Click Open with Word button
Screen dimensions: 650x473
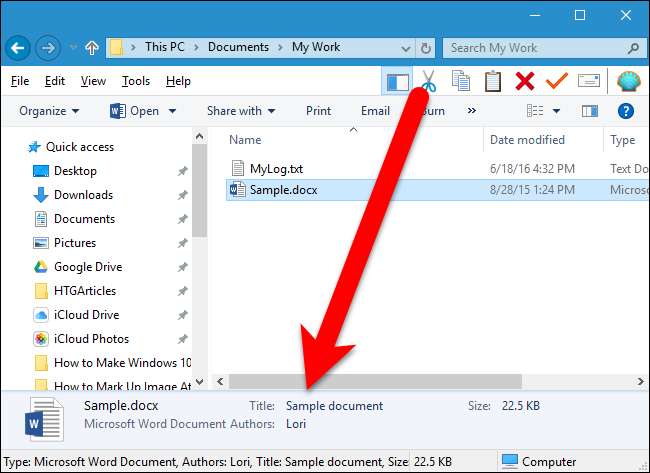[134, 111]
